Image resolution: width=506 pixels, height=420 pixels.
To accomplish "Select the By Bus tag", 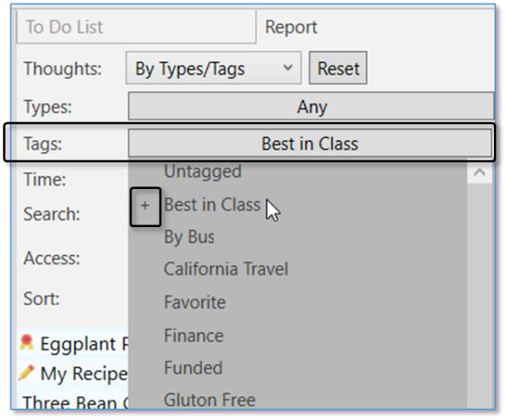I will click(189, 238).
